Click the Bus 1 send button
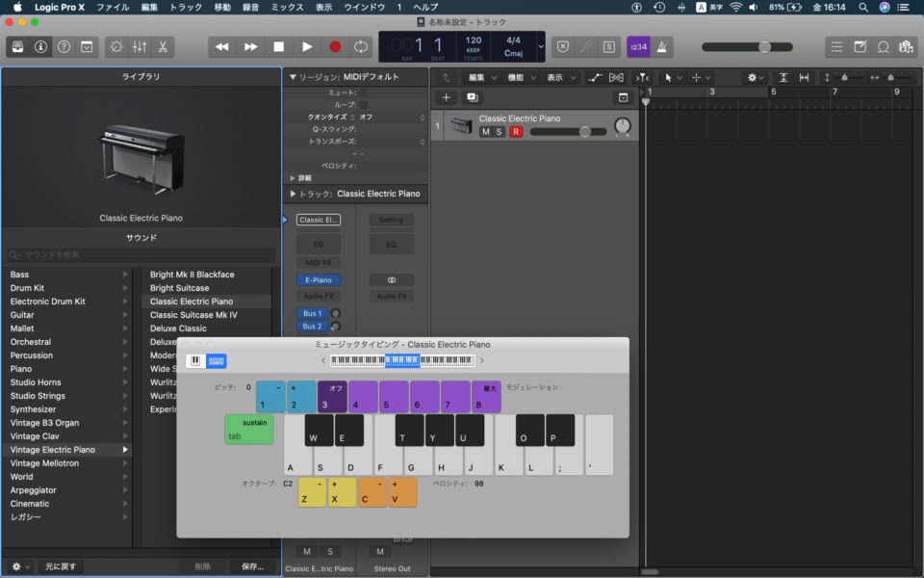The image size is (924, 578). pyautogui.click(x=312, y=313)
